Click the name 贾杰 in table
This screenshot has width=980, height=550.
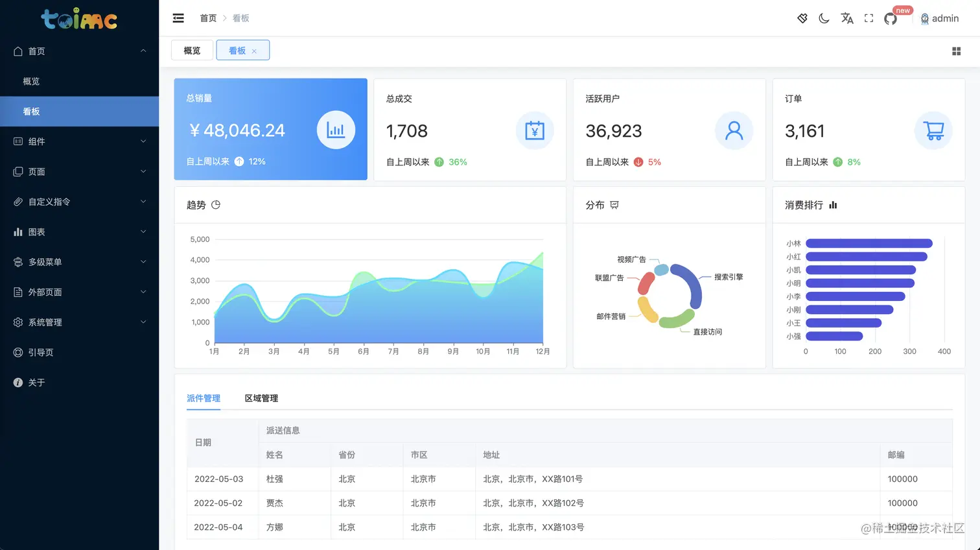click(x=275, y=503)
